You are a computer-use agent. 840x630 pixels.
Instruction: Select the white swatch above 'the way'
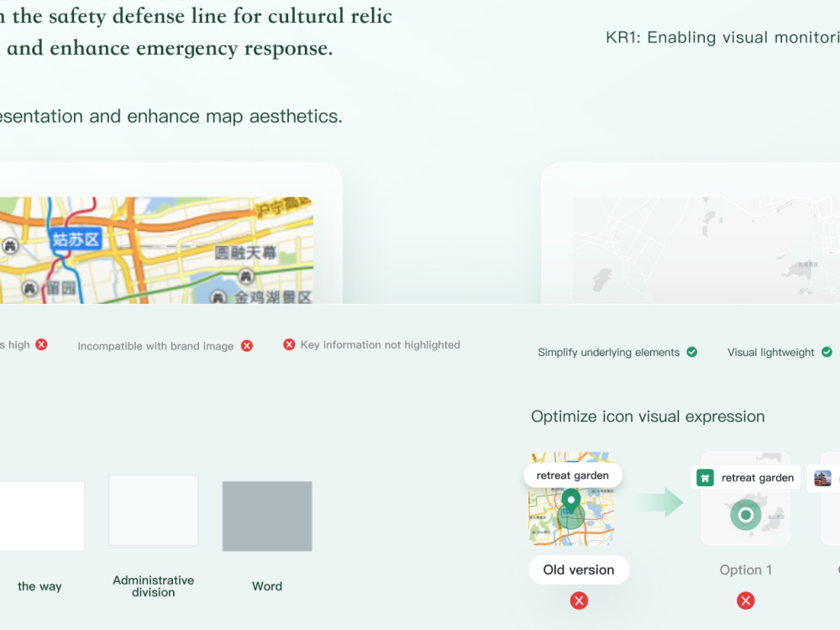pyautogui.click(x=42, y=516)
